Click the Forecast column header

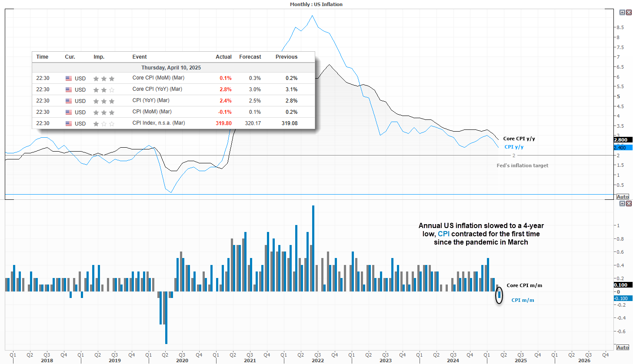pyautogui.click(x=250, y=57)
